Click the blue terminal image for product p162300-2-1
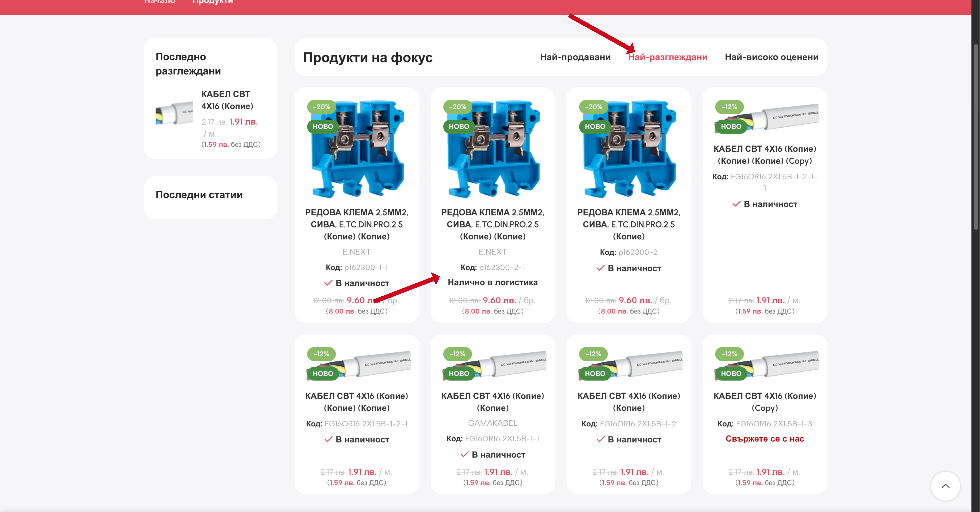Screen dimensions: 980x512 click(493, 149)
